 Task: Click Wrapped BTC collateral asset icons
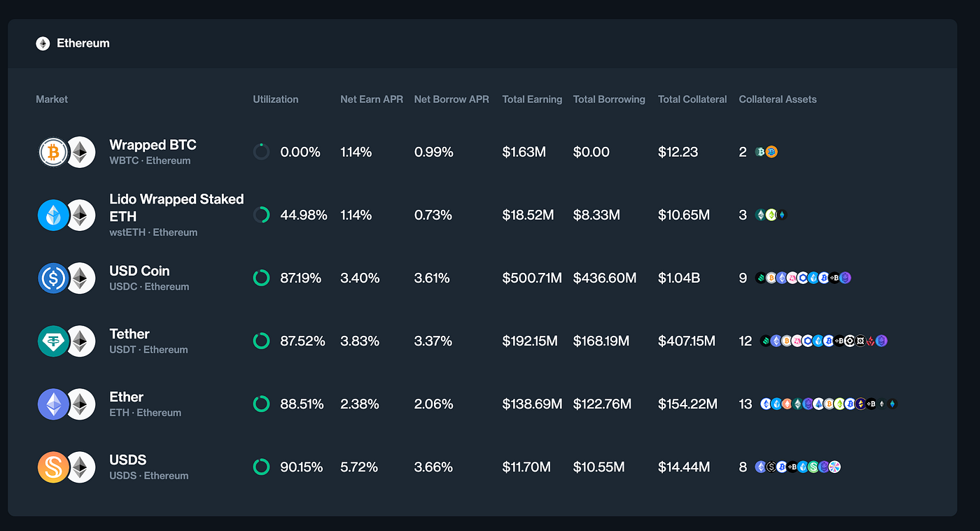(766, 152)
